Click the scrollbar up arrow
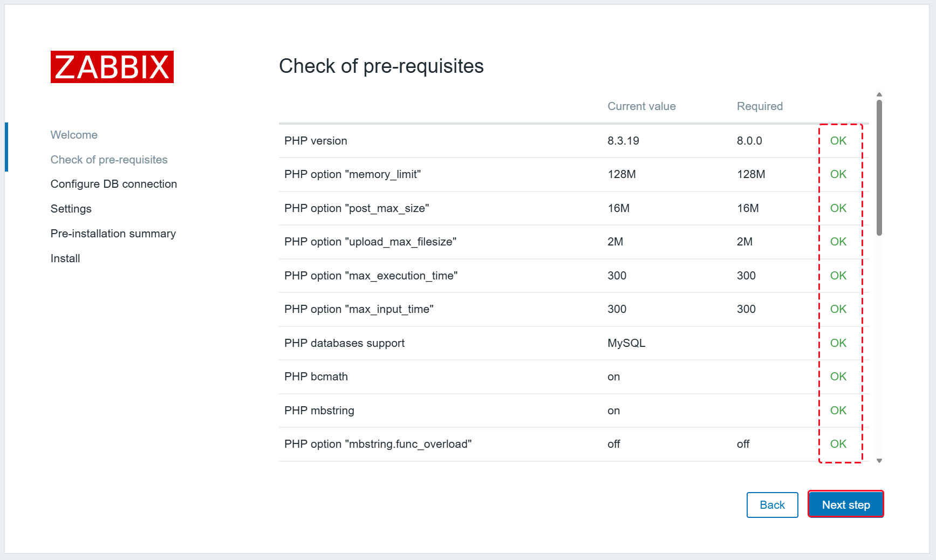The width and height of the screenshot is (936, 560). 879,94
